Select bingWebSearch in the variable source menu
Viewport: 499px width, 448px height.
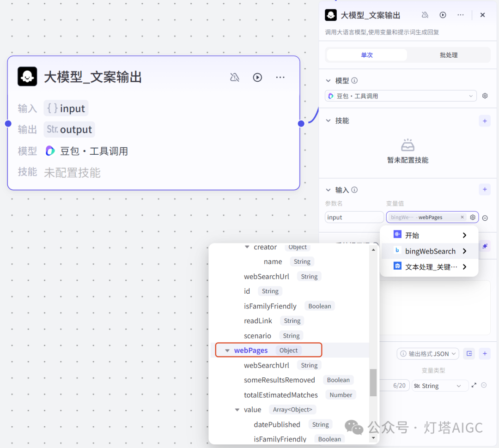[429, 251]
